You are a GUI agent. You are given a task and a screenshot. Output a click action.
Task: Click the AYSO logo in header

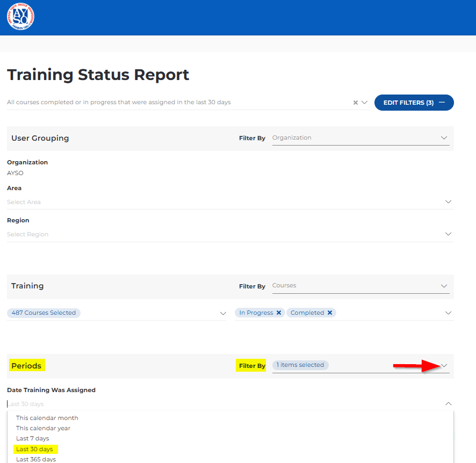pyautogui.click(x=20, y=17)
